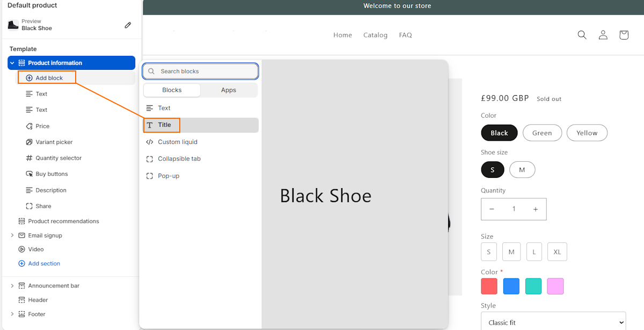Click the Price block tag icon

point(30,126)
